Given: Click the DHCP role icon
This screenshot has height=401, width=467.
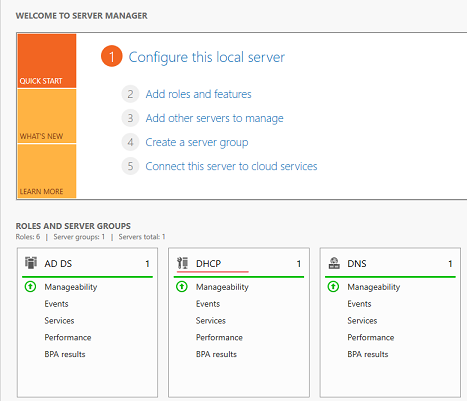Looking at the screenshot, I should pyautogui.click(x=182, y=263).
